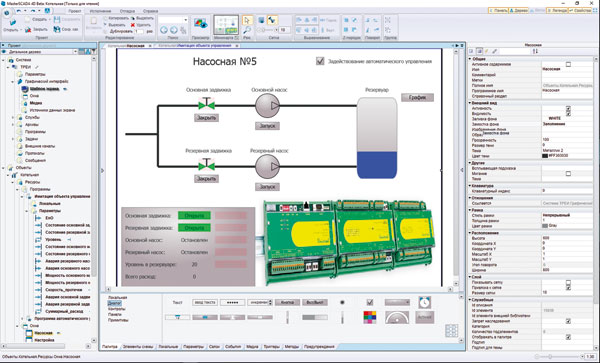Click Закрыть under Резервная задвижка
Screen dimensions: 600x363
click(206, 179)
